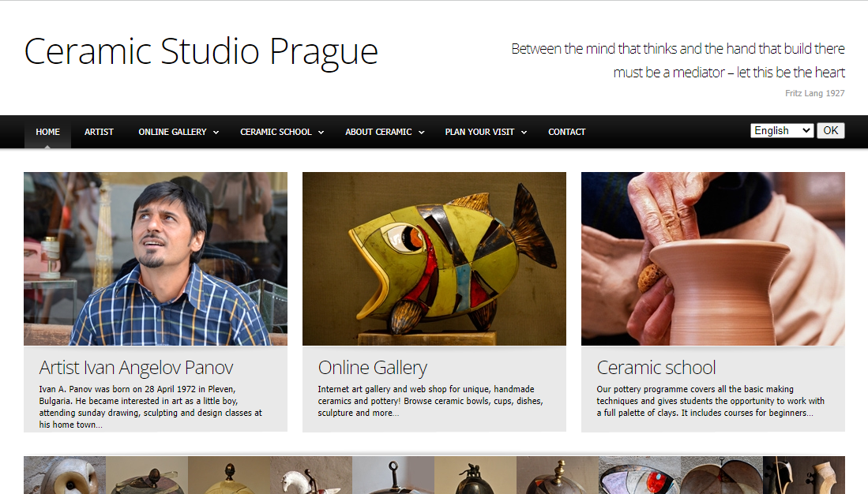Expand Ceramic School submenu chevron

tap(321, 133)
